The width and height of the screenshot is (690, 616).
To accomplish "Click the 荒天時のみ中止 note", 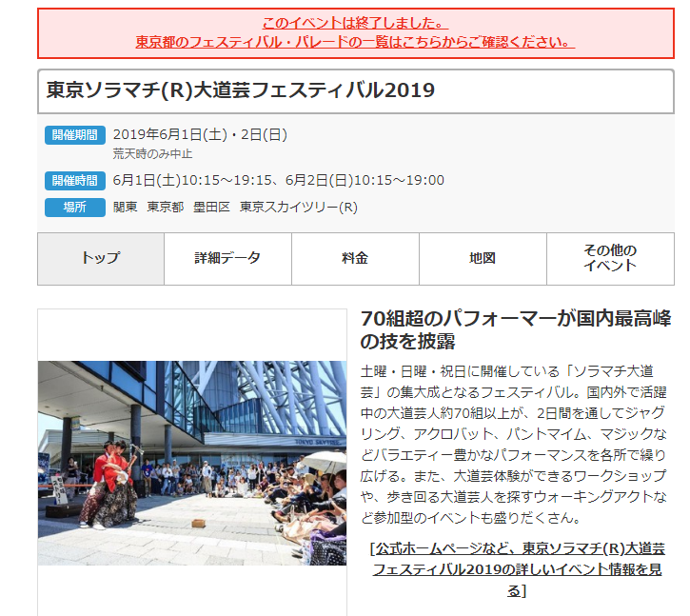I will (152, 153).
